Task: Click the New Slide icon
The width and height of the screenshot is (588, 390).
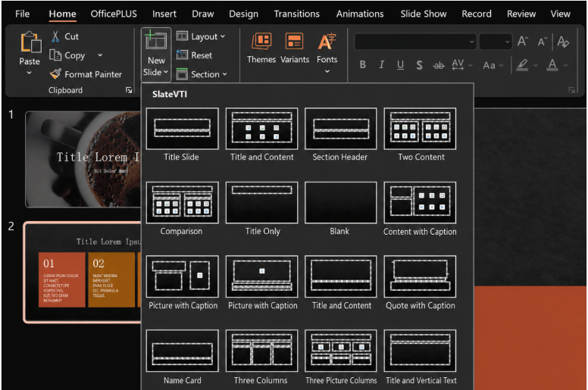Action: (x=156, y=39)
